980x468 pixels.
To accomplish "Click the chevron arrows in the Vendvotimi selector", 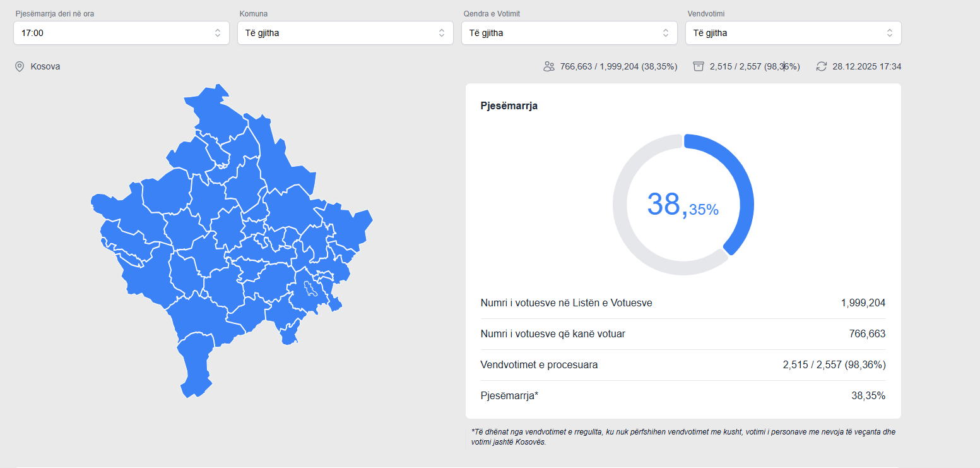I will tap(889, 33).
